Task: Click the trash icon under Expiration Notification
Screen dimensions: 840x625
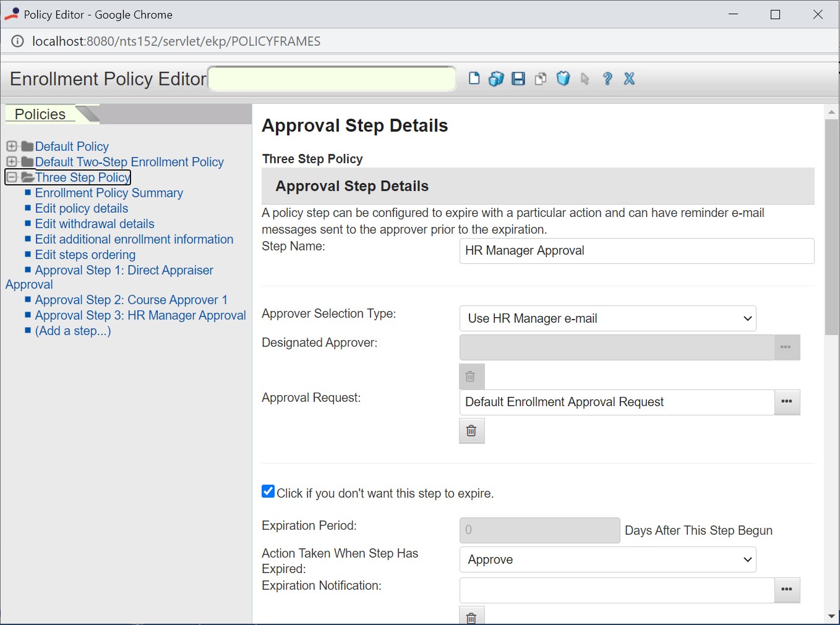Action: 471,616
